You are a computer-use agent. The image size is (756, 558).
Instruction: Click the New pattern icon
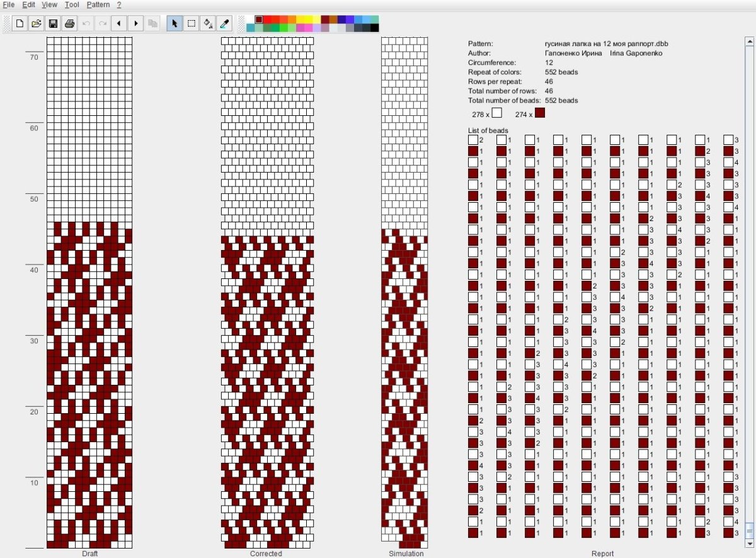click(x=20, y=24)
